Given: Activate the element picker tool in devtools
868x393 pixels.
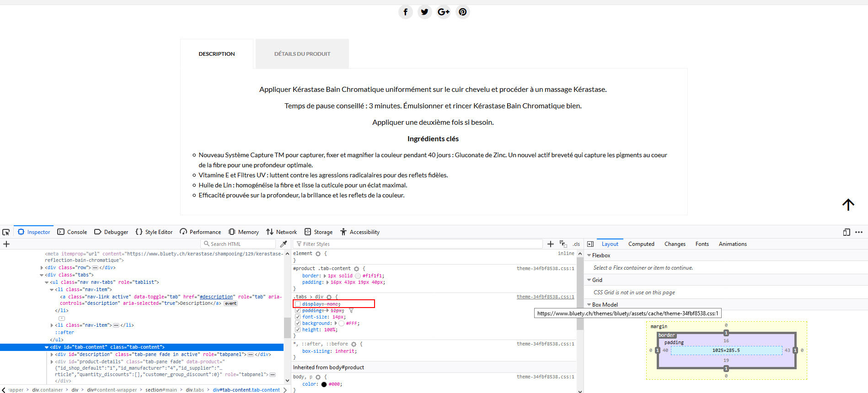Looking at the screenshot, I should tap(6, 232).
